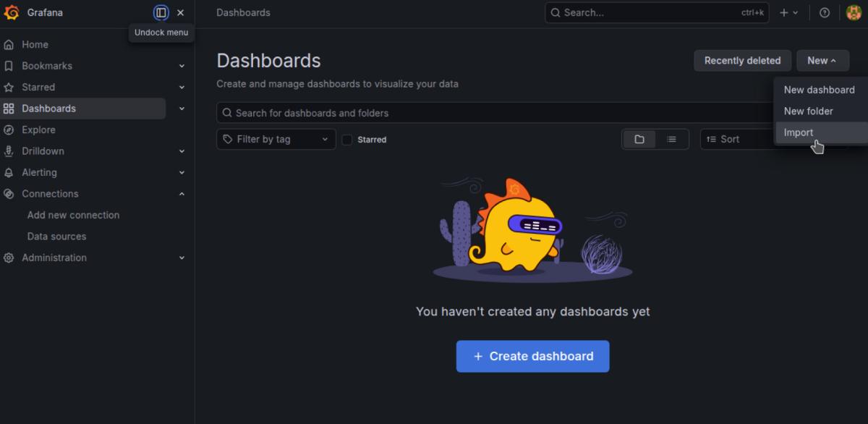Open the Filter by tag dropdown

[x=276, y=139]
